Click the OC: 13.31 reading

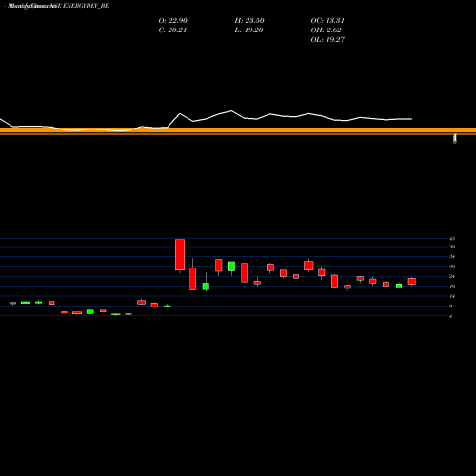tap(327, 21)
